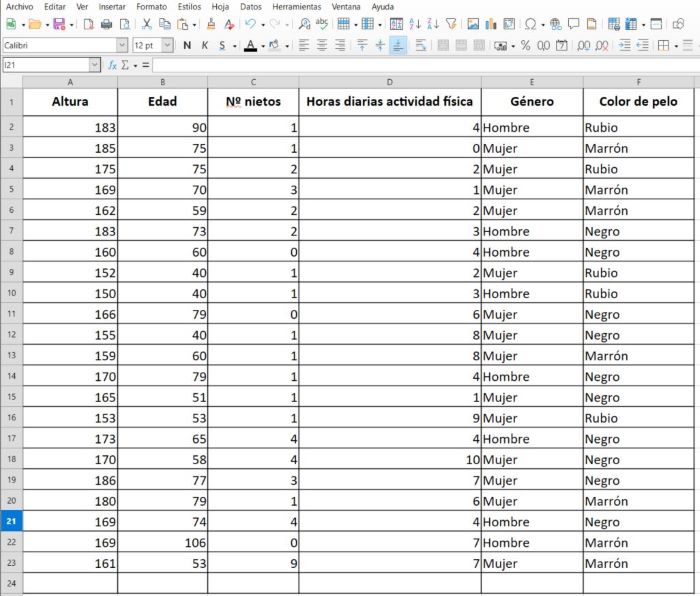Image resolution: width=700 pixels, height=596 pixels.
Task: Expand the currency format dropdown arrow
Action: pyautogui.click(x=513, y=46)
